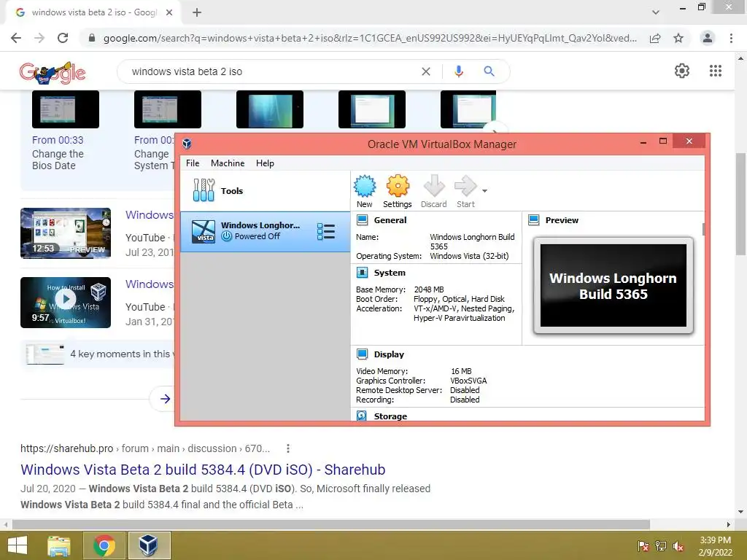
Task: Click the General section icon
Action: [362, 220]
